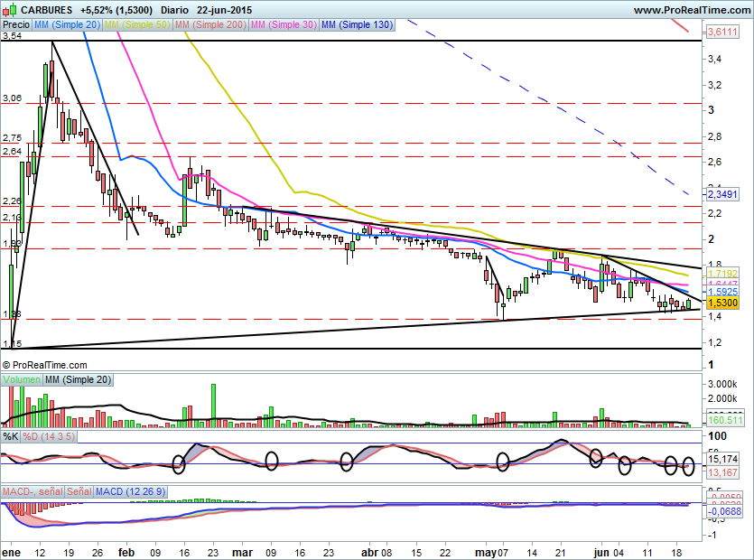Select the MACD-, señal histogram label
This screenshot has width=754, height=560.
click(x=33, y=491)
